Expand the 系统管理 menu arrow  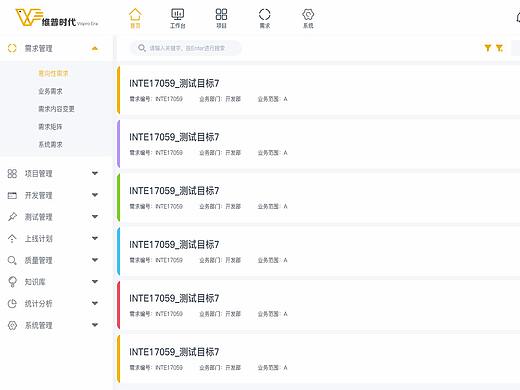(x=95, y=325)
